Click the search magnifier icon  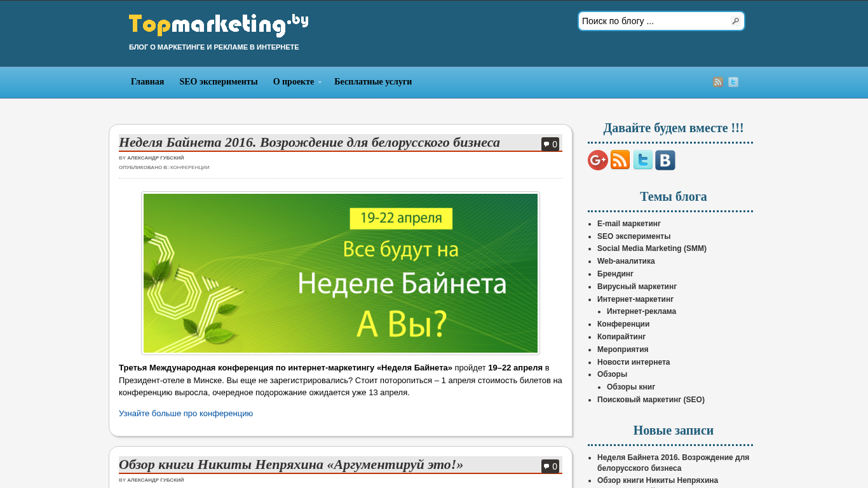click(x=735, y=21)
